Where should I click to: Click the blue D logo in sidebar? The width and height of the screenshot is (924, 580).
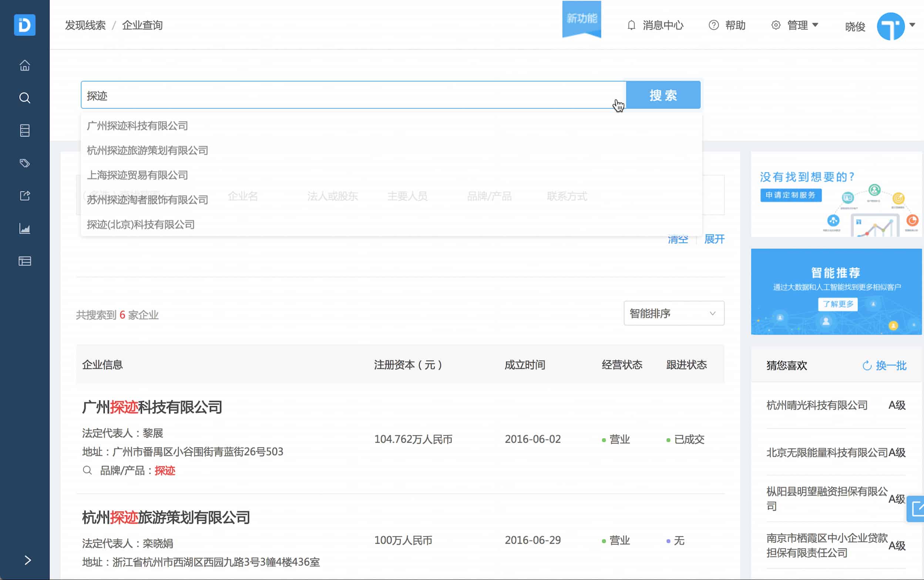coord(24,25)
